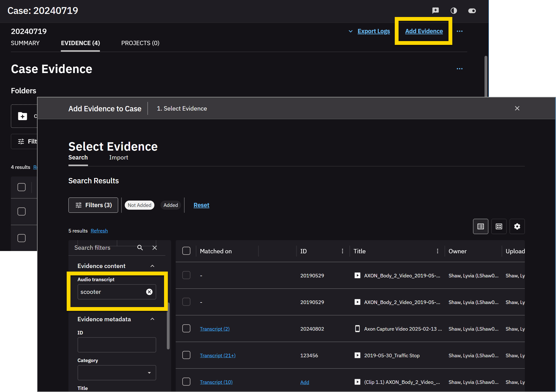Switch to list view layout

481,226
